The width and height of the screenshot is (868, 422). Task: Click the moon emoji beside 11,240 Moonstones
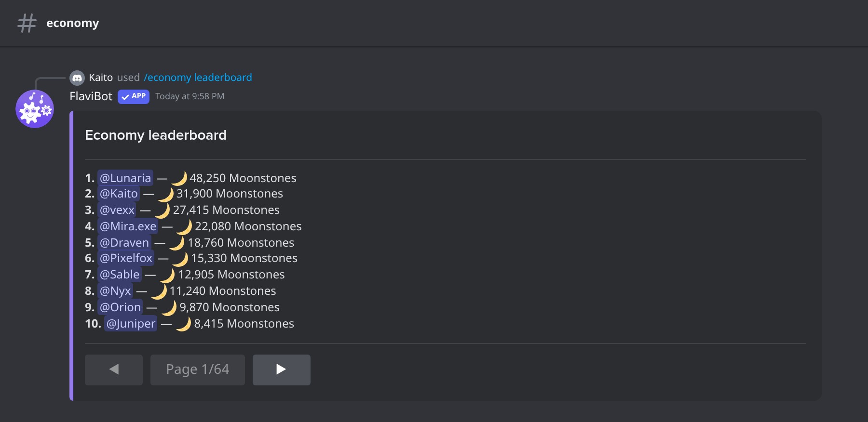click(x=159, y=291)
